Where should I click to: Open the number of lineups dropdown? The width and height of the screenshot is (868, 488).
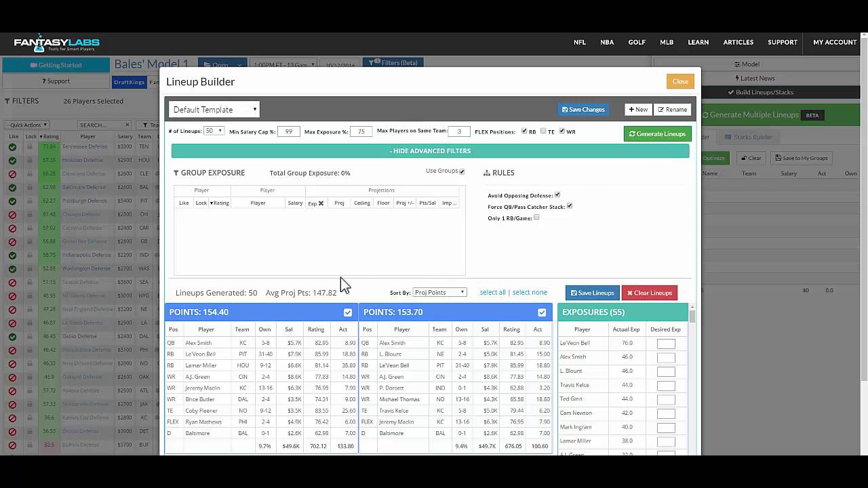(x=214, y=131)
